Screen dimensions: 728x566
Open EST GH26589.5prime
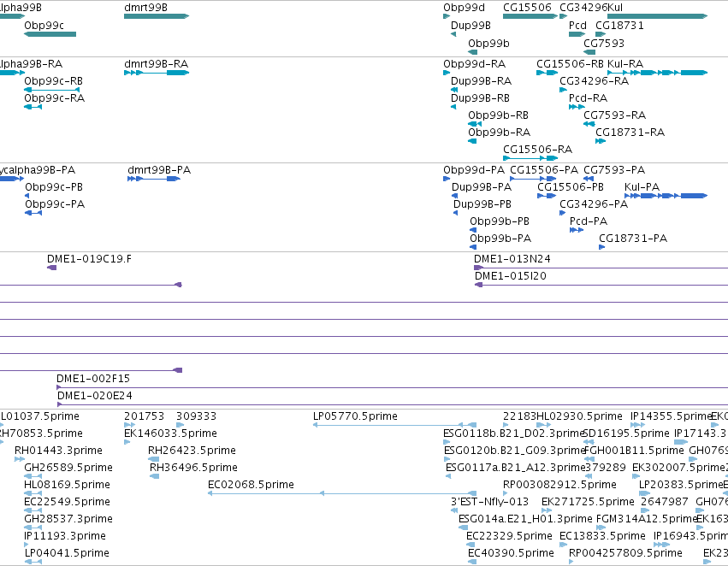coord(68,468)
